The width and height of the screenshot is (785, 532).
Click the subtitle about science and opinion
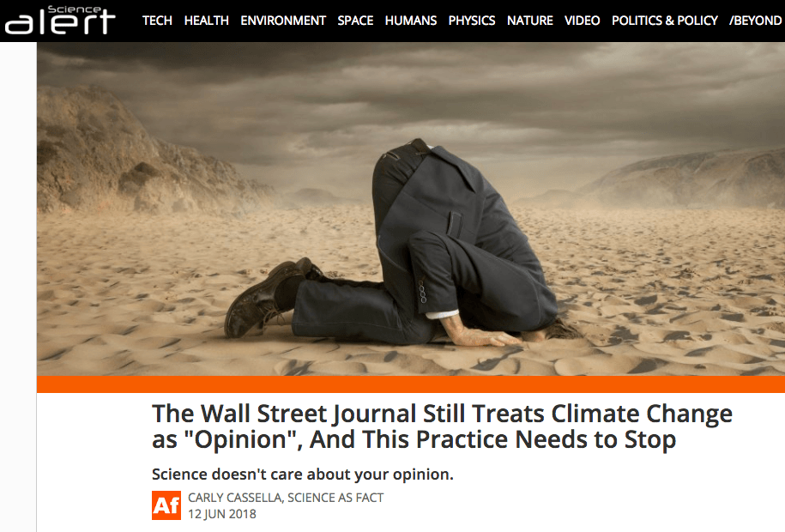(302, 474)
